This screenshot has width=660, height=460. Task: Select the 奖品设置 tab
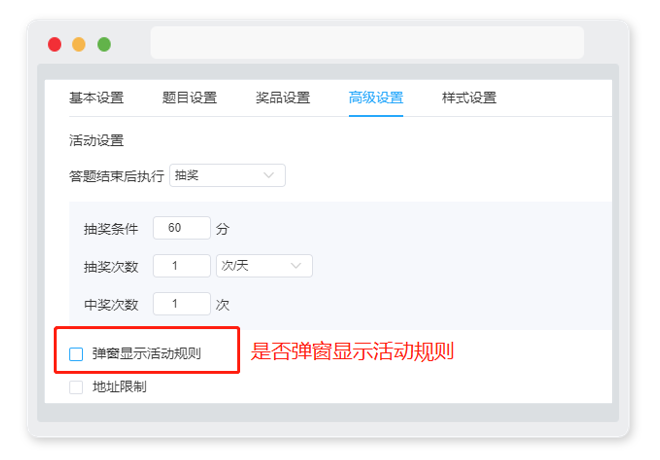[283, 98]
